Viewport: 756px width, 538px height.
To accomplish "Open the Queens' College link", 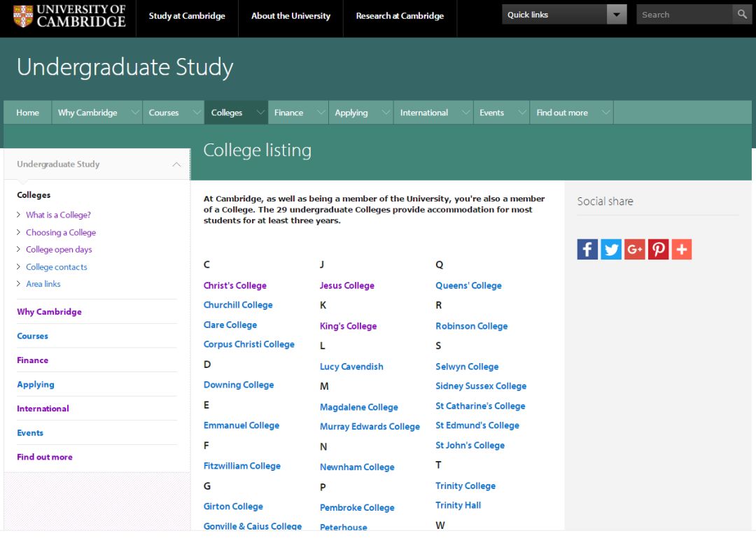I will (x=468, y=285).
